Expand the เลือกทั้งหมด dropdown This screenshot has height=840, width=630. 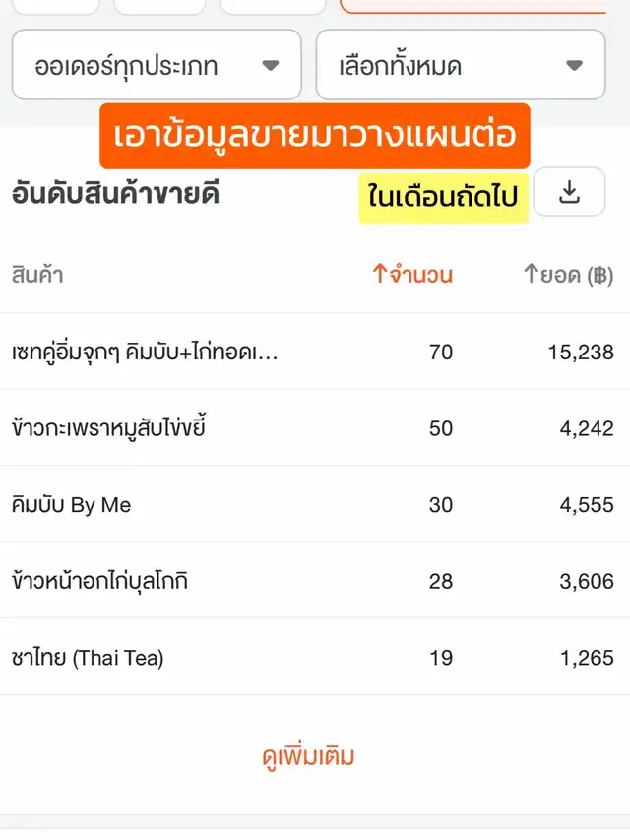click(x=460, y=66)
